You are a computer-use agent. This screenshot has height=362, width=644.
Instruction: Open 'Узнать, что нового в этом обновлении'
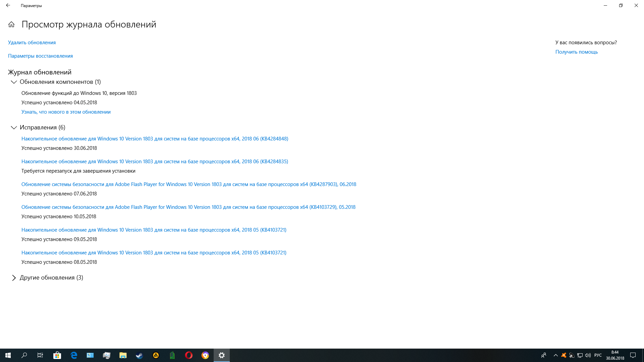tap(66, 112)
